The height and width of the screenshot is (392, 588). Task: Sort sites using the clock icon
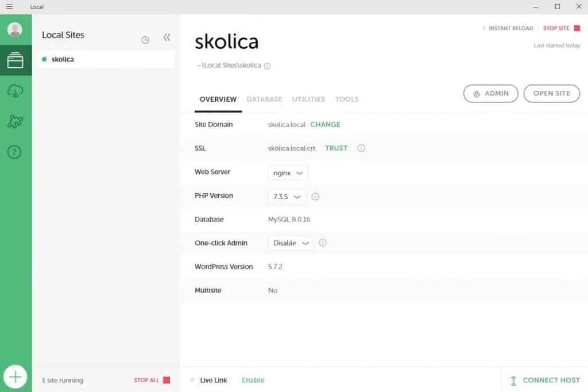click(145, 40)
